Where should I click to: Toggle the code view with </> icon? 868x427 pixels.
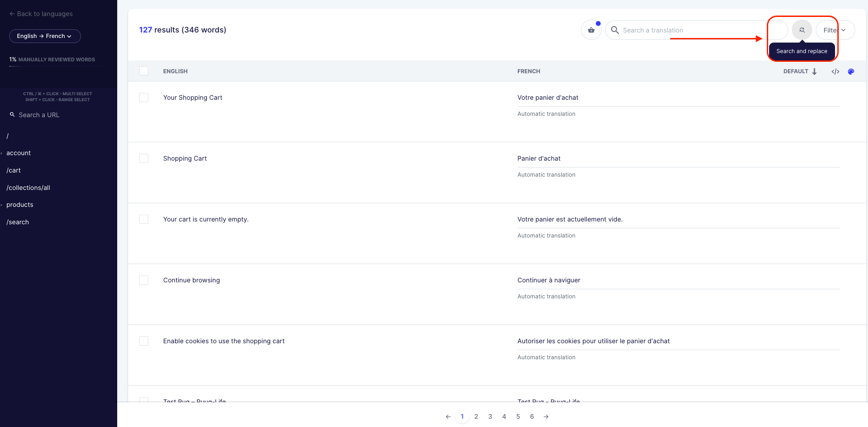[835, 71]
